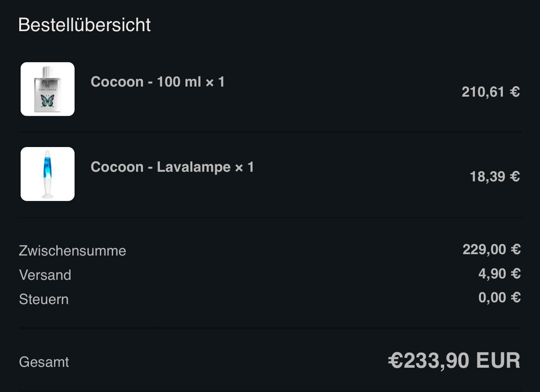This screenshot has width=540, height=392.
Task: Select the 4,90 € shipping cost
Action: [499, 273]
